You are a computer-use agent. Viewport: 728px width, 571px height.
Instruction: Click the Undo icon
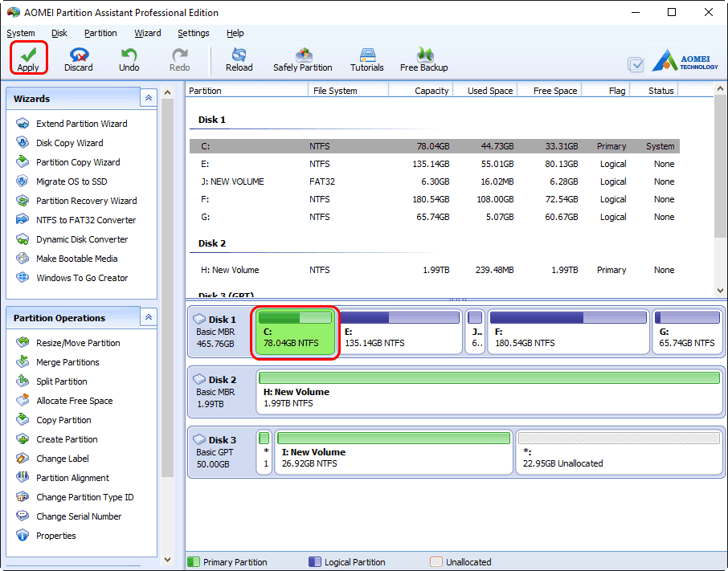pyautogui.click(x=129, y=58)
